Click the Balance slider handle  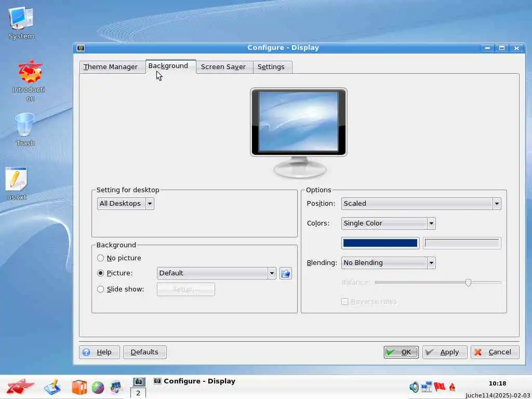[468, 282]
